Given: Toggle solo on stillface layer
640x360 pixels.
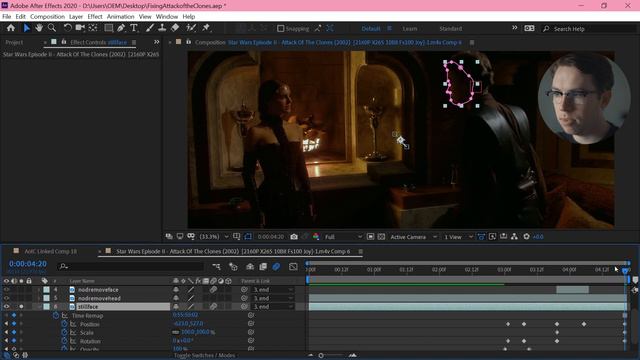Looking at the screenshot, I should [21, 307].
